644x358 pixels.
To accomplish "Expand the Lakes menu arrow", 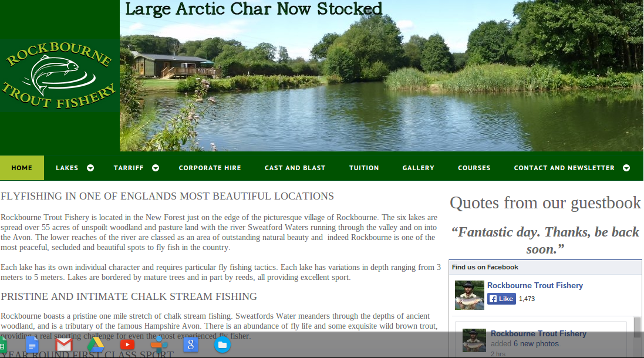I will (x=90, y=168).
